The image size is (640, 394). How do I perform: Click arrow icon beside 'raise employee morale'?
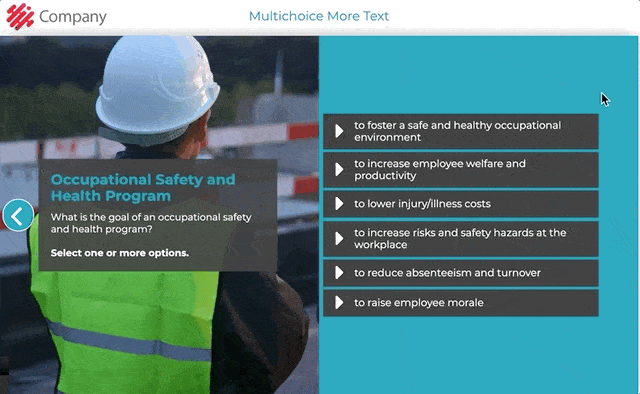click(x=339, y=303)
